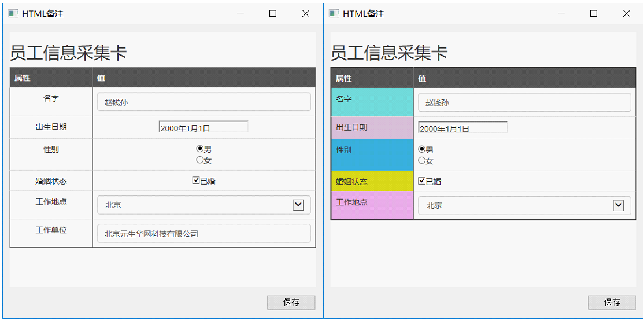Viewport: 644px width, 321px height.
Task: Close the right HTML备注 window
Action: pyautogui.click(x=626, y=13)
